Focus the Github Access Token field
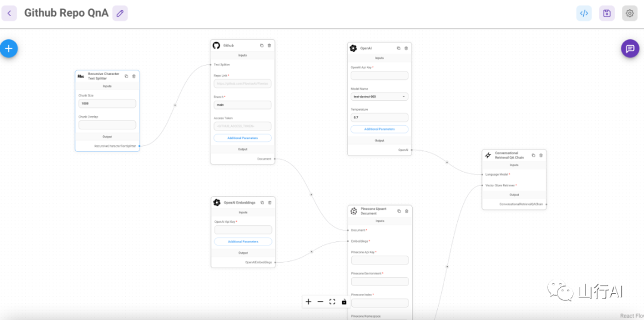 point(242,126)
